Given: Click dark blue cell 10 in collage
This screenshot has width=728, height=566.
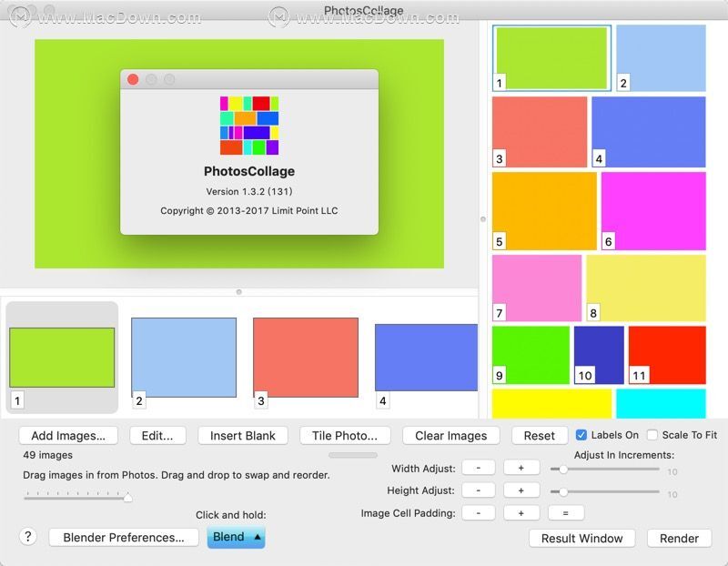Looking at the screenshot, I should 599,355.
